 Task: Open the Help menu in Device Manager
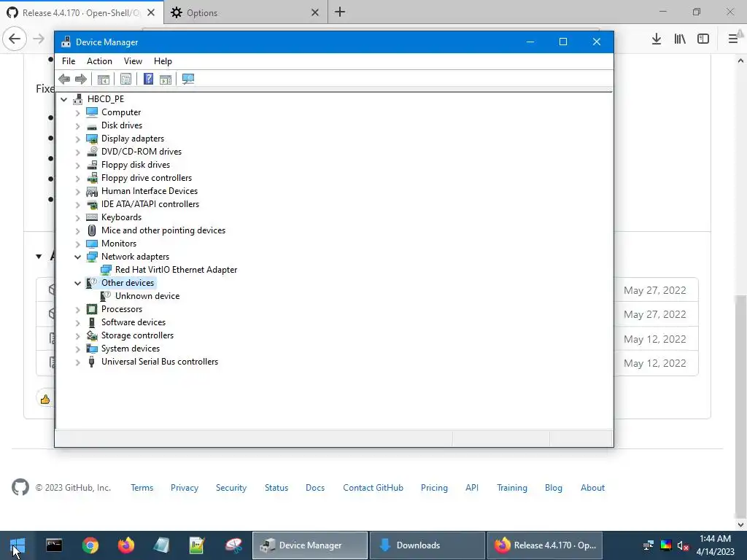click(x=163, y=61)
